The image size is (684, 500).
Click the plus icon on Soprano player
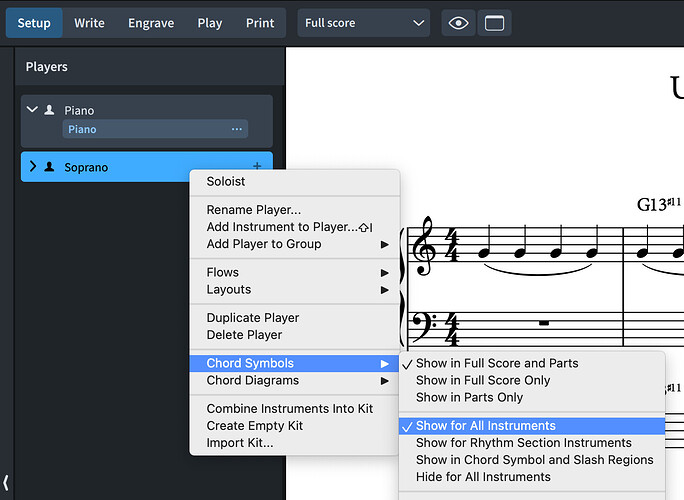pyautogui.click(x=257, y=166)
